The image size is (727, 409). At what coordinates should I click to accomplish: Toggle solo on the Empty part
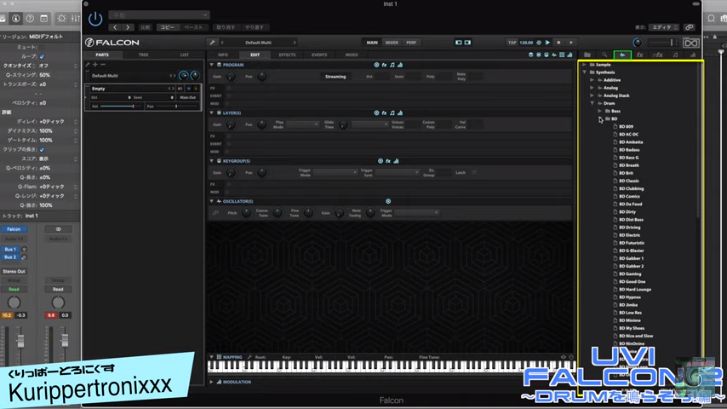[196, 89]
